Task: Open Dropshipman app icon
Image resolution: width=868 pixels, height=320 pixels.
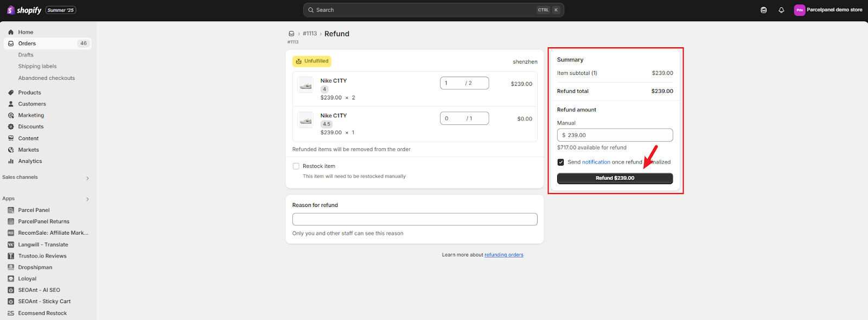Action: coord(11,267)
